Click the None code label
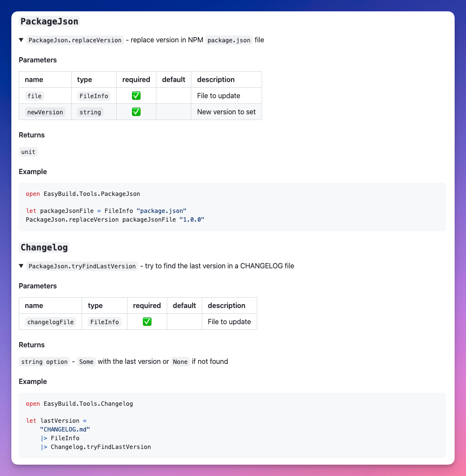The width and height of the screenshot is (466, 476). 180,362
